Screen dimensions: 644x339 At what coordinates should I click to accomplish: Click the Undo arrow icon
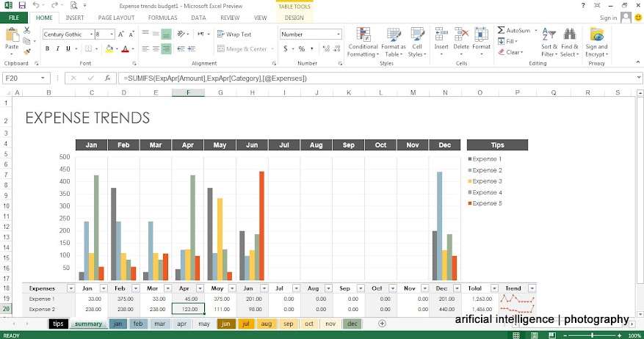[x=36, y=5]
